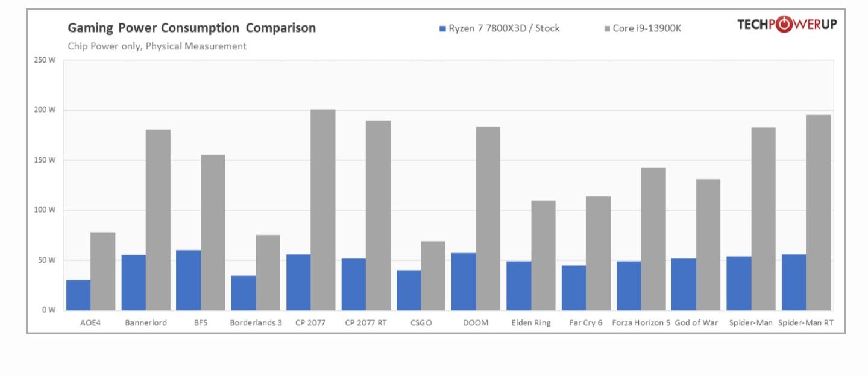This screenshot has width=868, height=376.
Task: Click the 'CP 2077' axis label
Action: tap(310, 322)
